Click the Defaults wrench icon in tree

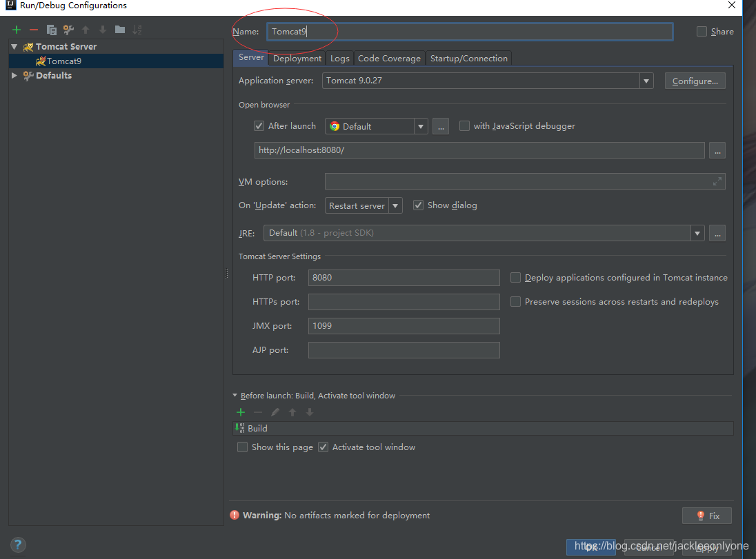(x=28, y=76)
